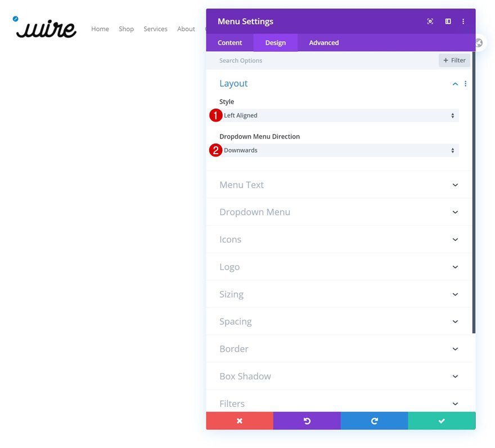The width and height of the screenshot is (495, 448).
Task: Toggle the expand modal layout icon
Action: coord(447,21)
